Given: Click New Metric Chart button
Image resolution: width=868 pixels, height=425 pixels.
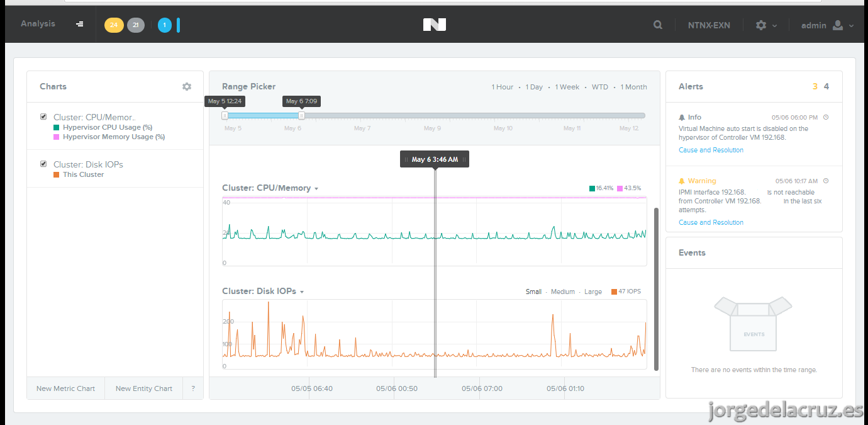Looking at the screenshot, I should 66,388.
